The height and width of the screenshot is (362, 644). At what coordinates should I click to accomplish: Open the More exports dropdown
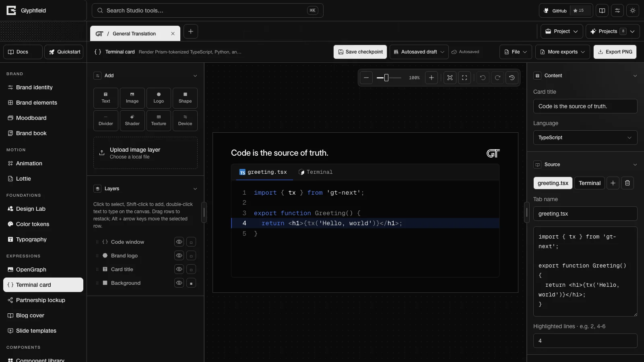point(563,52)
